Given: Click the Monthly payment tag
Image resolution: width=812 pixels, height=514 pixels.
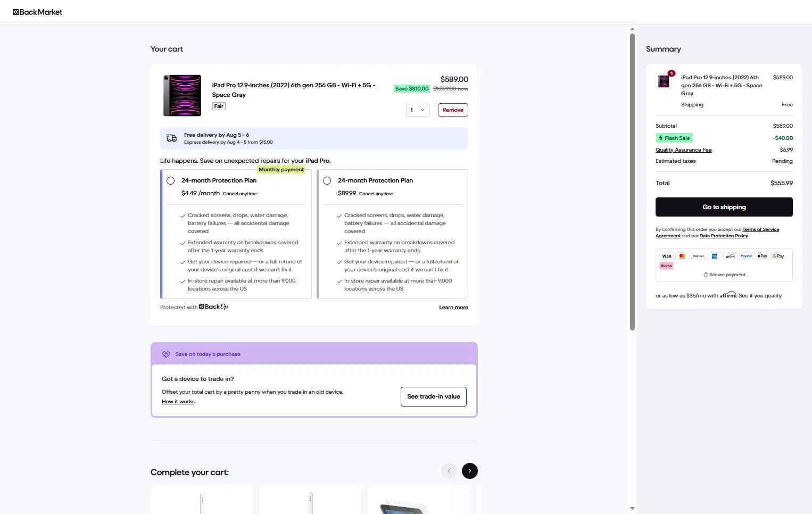Looking at the screenshot, I should point(281,170).
